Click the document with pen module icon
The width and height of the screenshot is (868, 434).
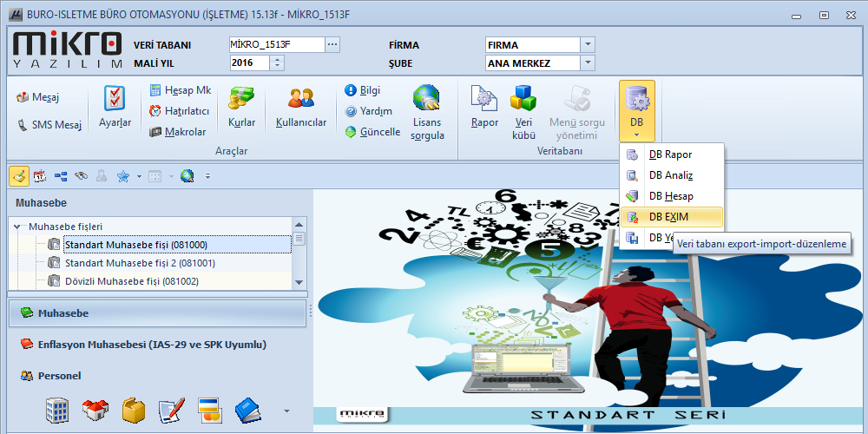pos(171,411)
